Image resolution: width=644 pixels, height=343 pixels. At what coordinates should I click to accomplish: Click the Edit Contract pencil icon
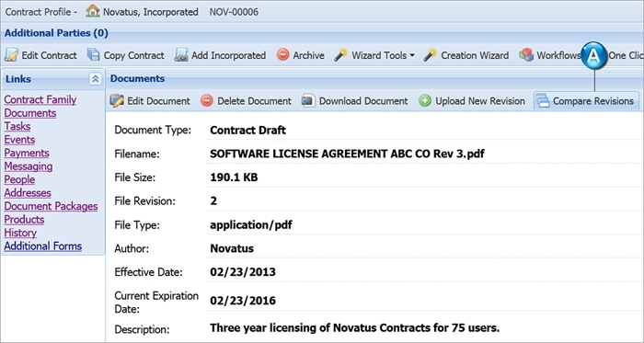pos(11,55)
